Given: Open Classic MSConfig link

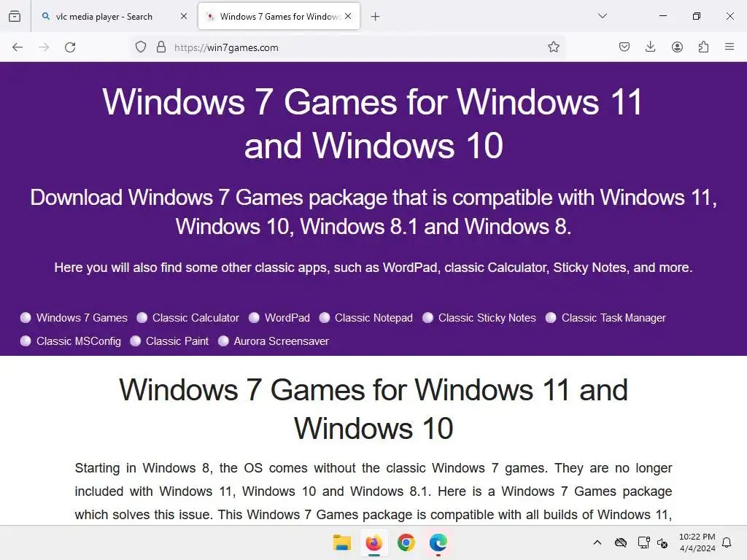Looking at the screenshot, I should coord(79,341).
